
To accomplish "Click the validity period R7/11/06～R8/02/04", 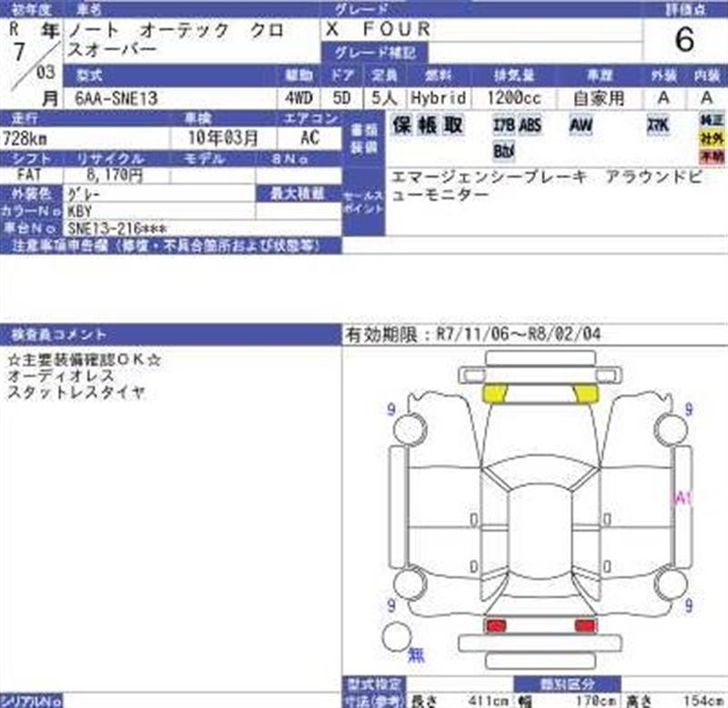I will 518,333.
